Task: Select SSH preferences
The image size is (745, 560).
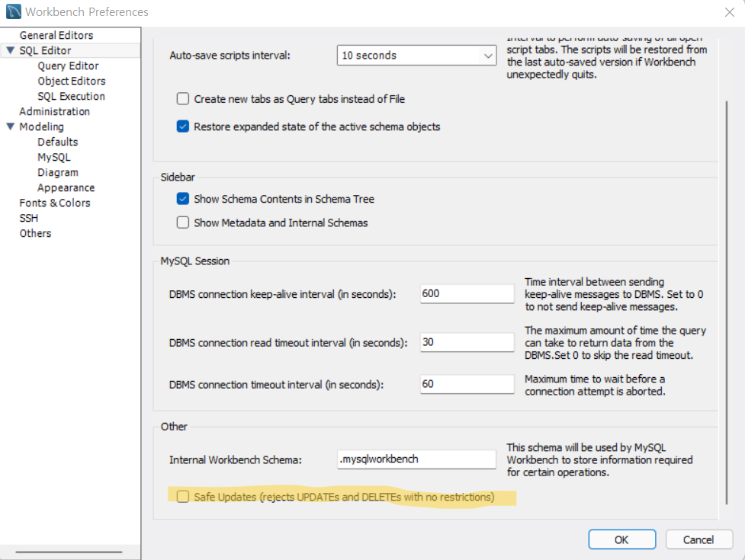Action: 28,218
